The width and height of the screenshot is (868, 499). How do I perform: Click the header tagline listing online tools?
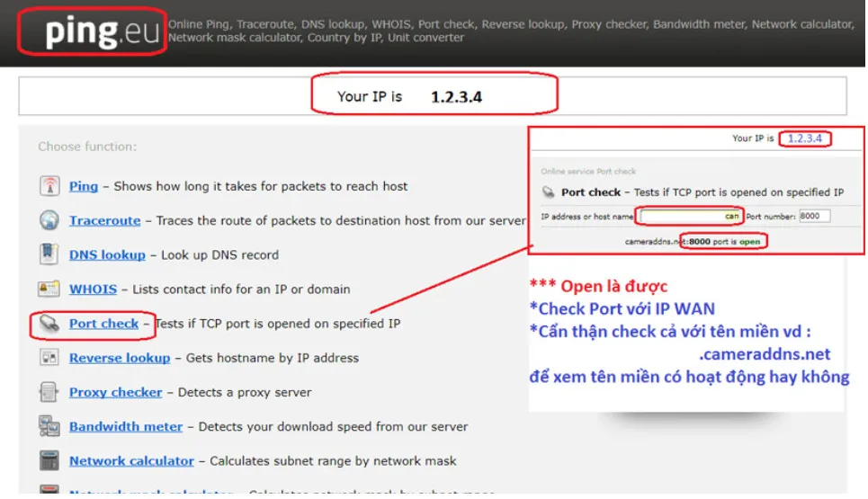pyautogui.click(x=511, y=31)
